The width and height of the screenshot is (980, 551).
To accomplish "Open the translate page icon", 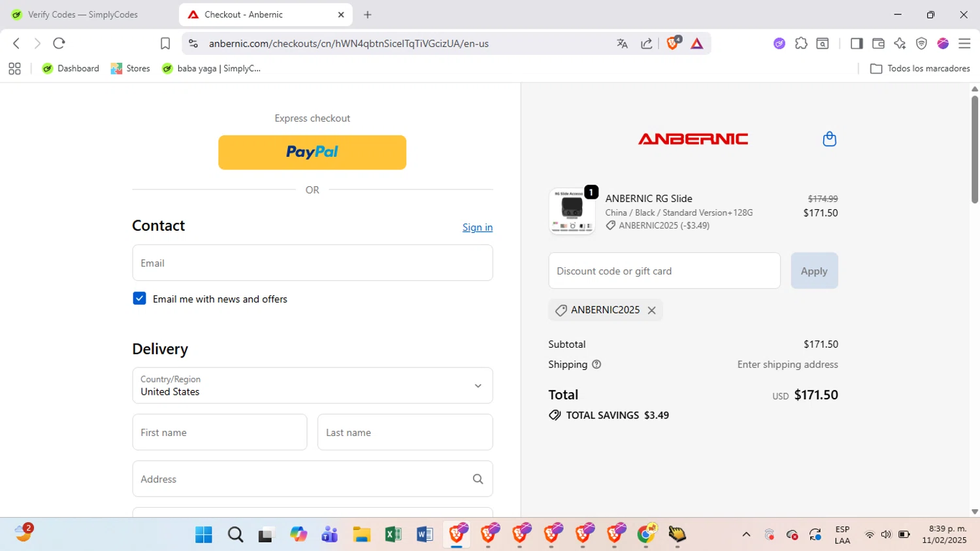I will click(x=622, y=43).
